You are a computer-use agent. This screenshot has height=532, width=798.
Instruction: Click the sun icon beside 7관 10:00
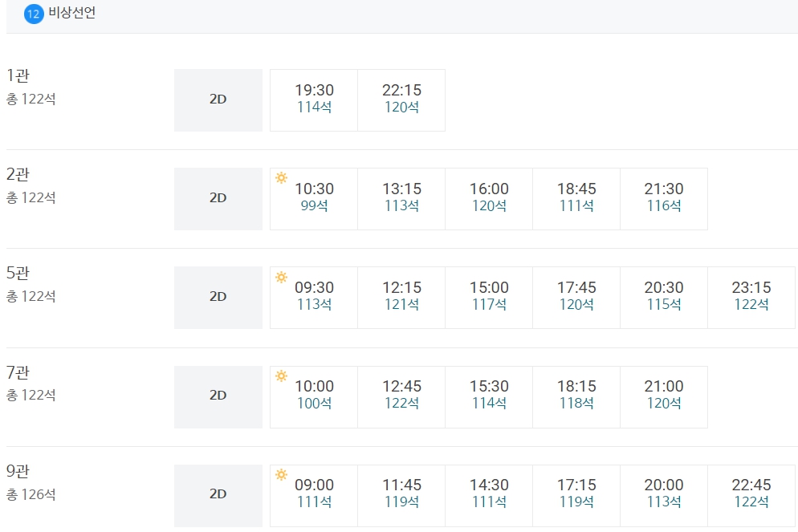pos(282,376)
